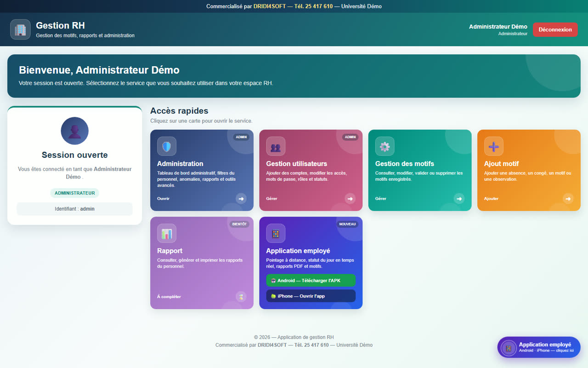Click the arrow on Gestion des motifs card
Image resolution: width=588 pixels, height=368 pixels.
click(x=459, y=199)
